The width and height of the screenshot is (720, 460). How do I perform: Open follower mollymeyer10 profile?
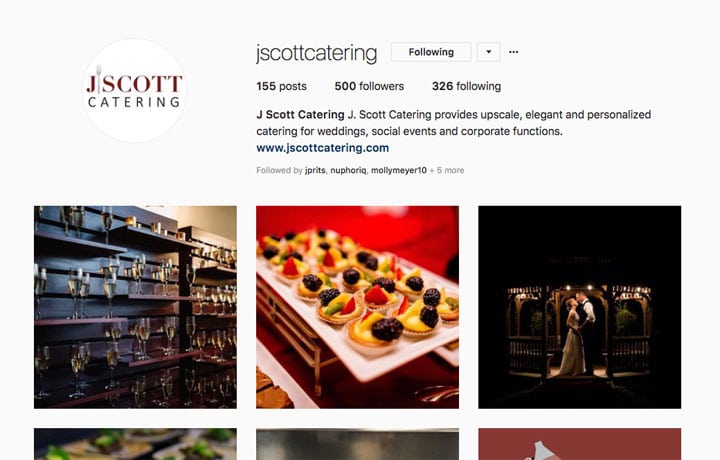pyautogui.click(x=399, y=170)
